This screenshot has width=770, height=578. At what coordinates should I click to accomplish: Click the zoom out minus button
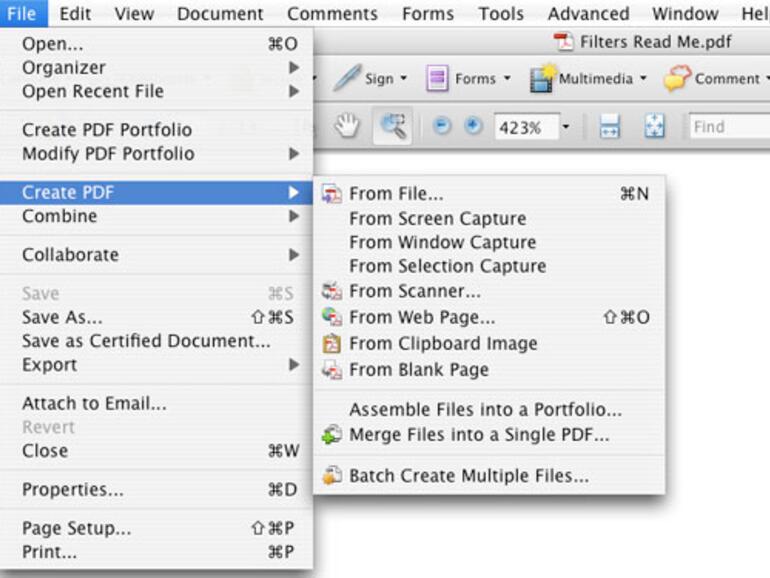[x=442, y=128]
